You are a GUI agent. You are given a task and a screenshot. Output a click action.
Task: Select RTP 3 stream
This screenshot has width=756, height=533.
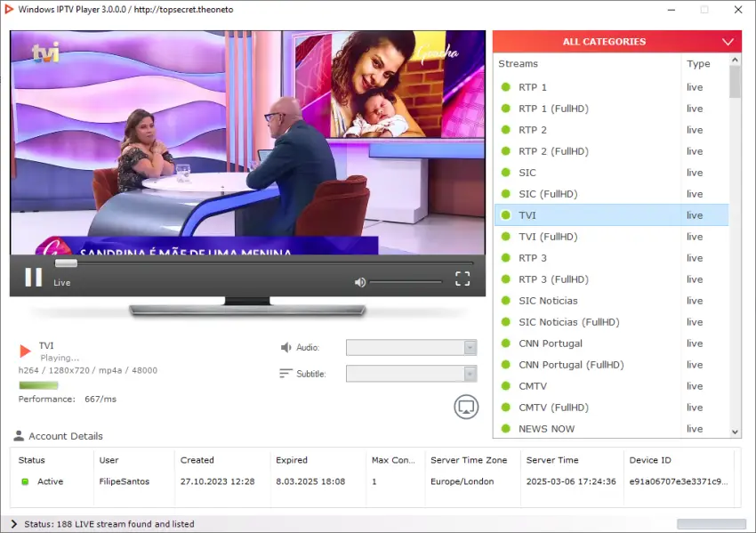coord(611,258)
